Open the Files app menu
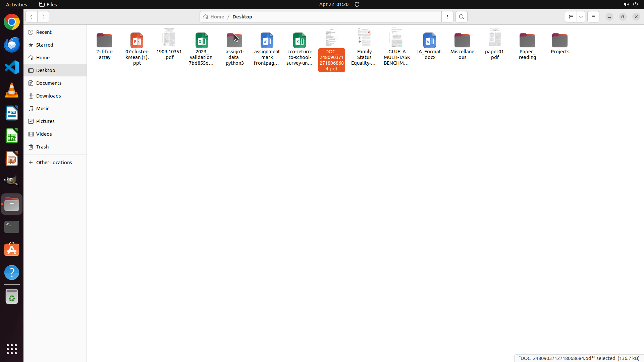644x362 pixels. click(48, 4)
